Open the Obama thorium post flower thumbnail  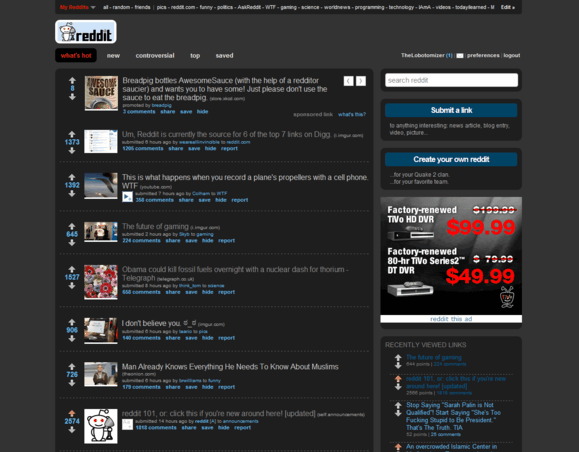[x=101, y=282]
